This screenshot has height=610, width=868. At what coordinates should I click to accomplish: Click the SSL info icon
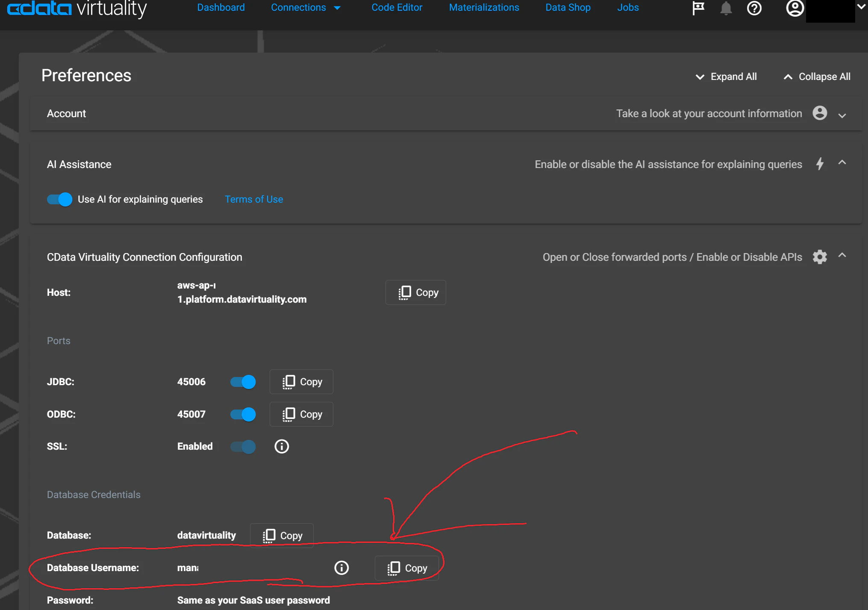tap(282, 446)
